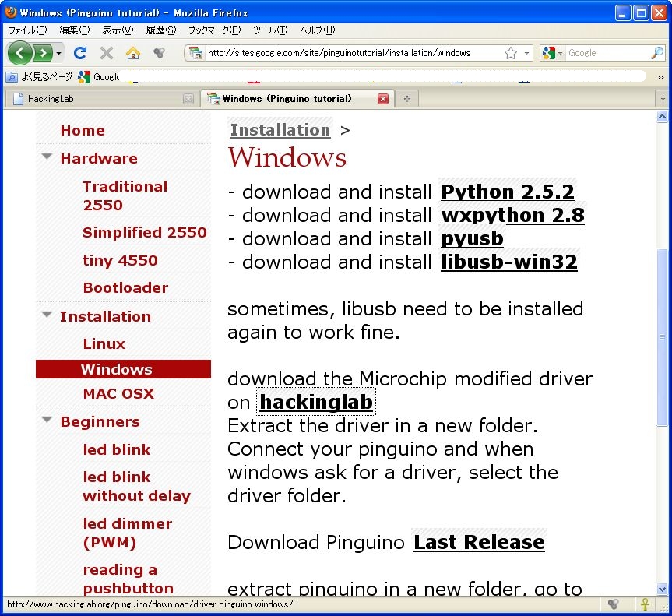
Task: Click the address bar URL field
Action: coord(354,53)
